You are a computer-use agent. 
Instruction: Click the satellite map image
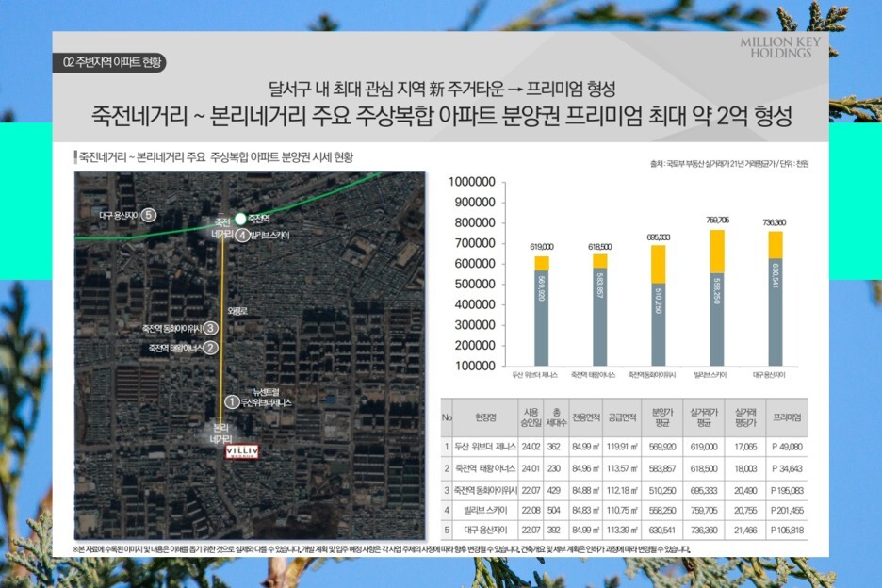point(250,355)
